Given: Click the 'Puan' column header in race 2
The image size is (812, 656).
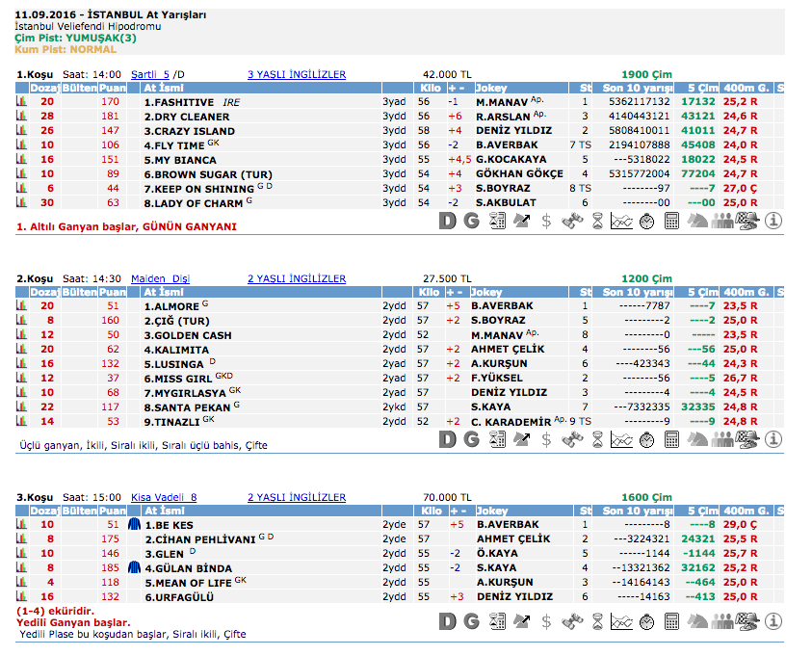Looking at the screenshot, I should [x=113, y=292].
